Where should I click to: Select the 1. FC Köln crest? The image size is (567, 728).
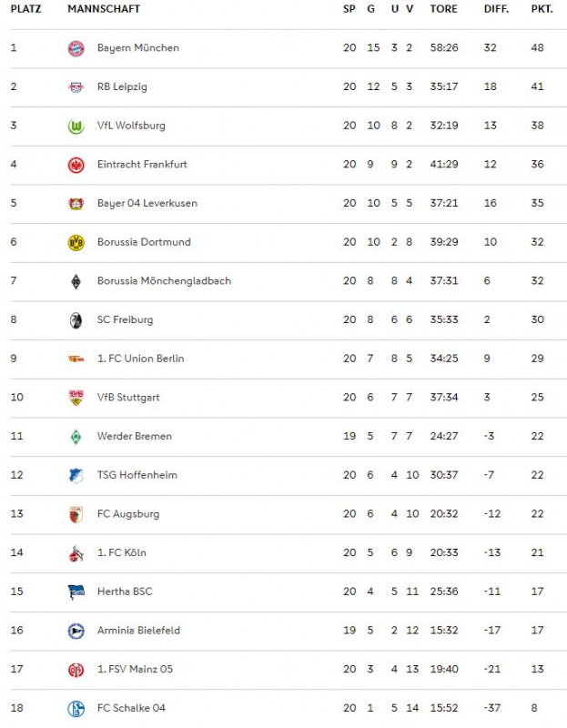click(x=76, y=553)
